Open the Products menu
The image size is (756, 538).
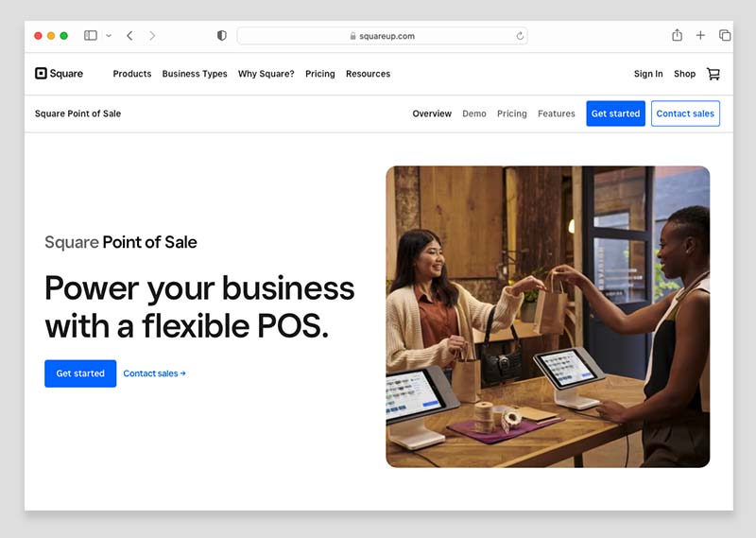[x=132, y=74]
